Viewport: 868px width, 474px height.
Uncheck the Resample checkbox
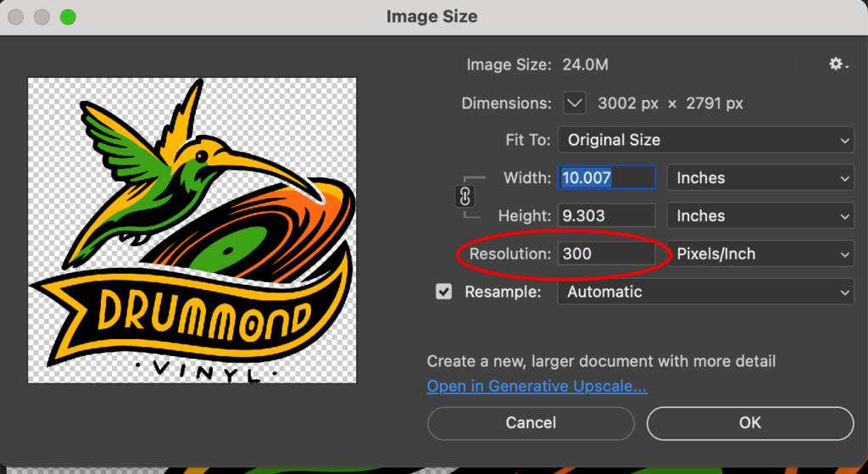(x=443, y=292)
